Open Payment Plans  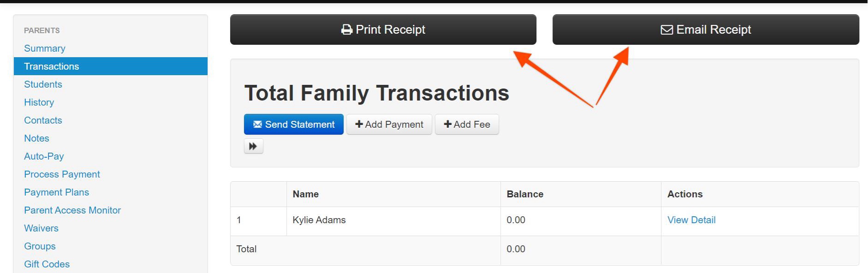point(56,192)
